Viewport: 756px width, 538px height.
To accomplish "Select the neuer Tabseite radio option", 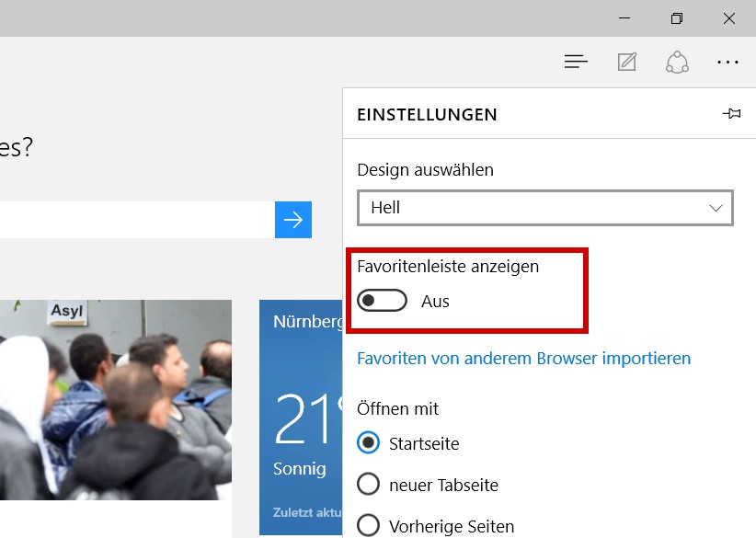I will (x=368, y=484).
